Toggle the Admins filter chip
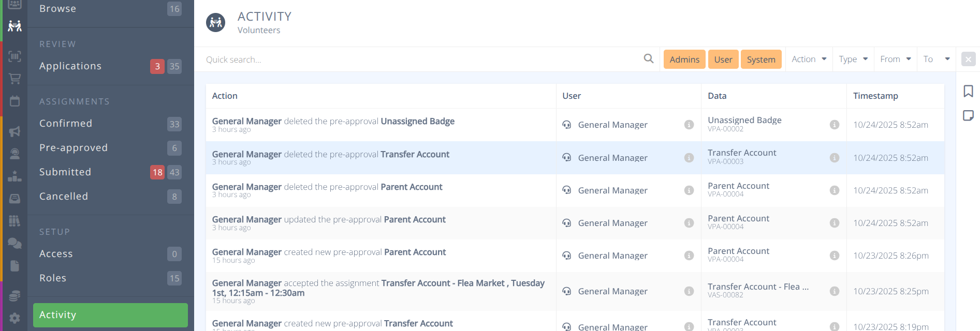980x331 pixels. (x=684, y=59)
